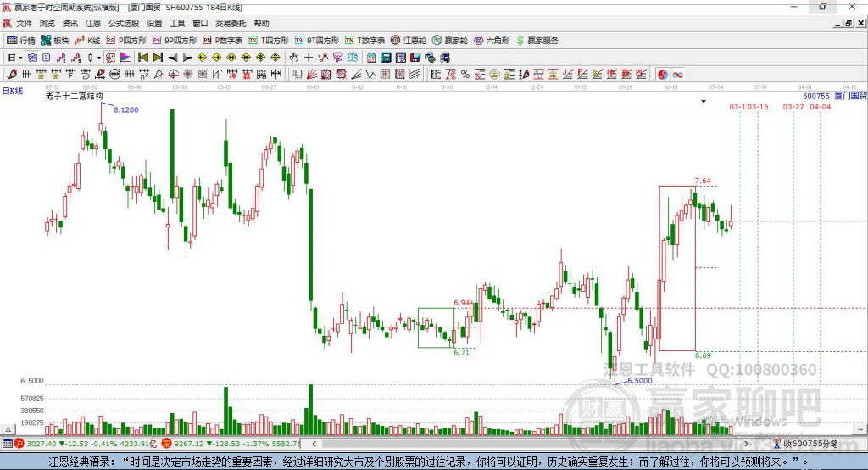Viewport: 868px width, 470px height.
Task: Open the 交易委托 menu
Action: coord(231,23)
